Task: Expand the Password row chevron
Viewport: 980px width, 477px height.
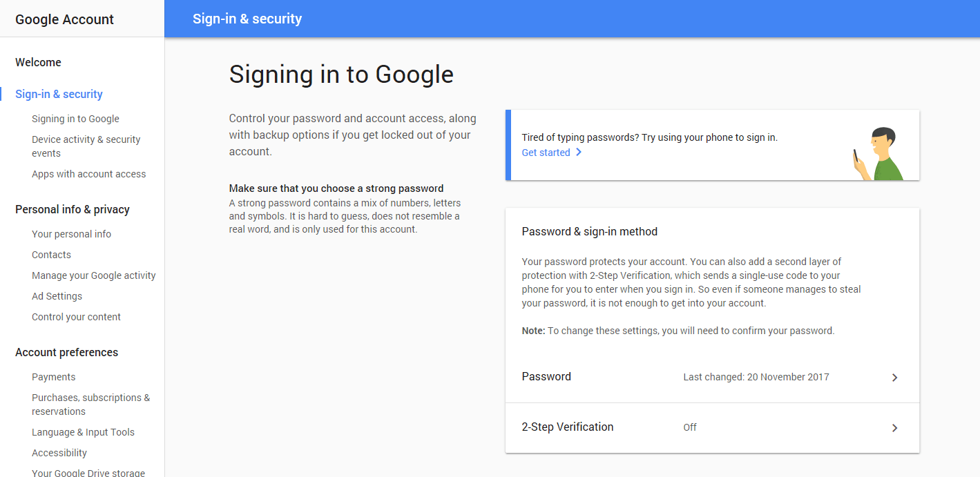Action: [894, 378]
